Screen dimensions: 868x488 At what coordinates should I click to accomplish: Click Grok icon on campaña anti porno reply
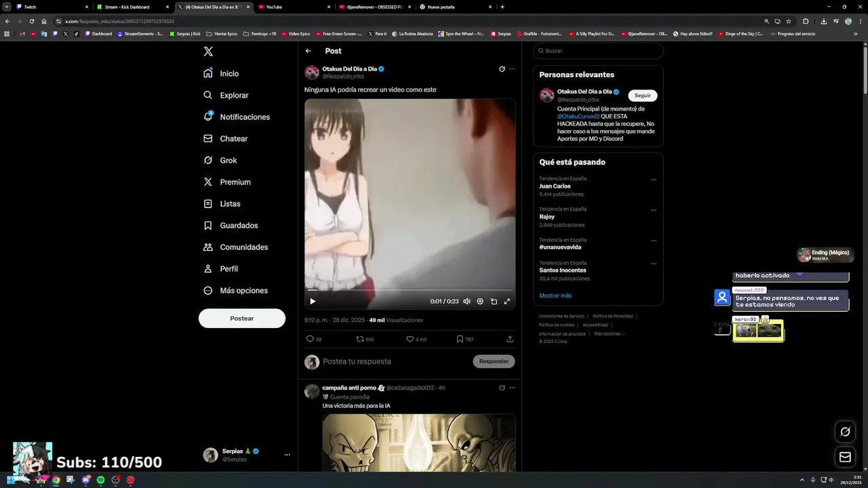[x=502, y=388]
